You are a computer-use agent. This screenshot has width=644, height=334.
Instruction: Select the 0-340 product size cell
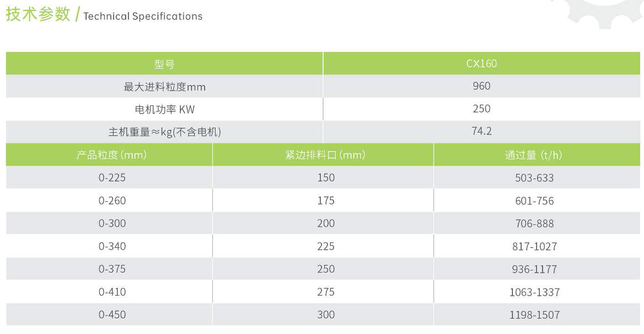point(112,246)
